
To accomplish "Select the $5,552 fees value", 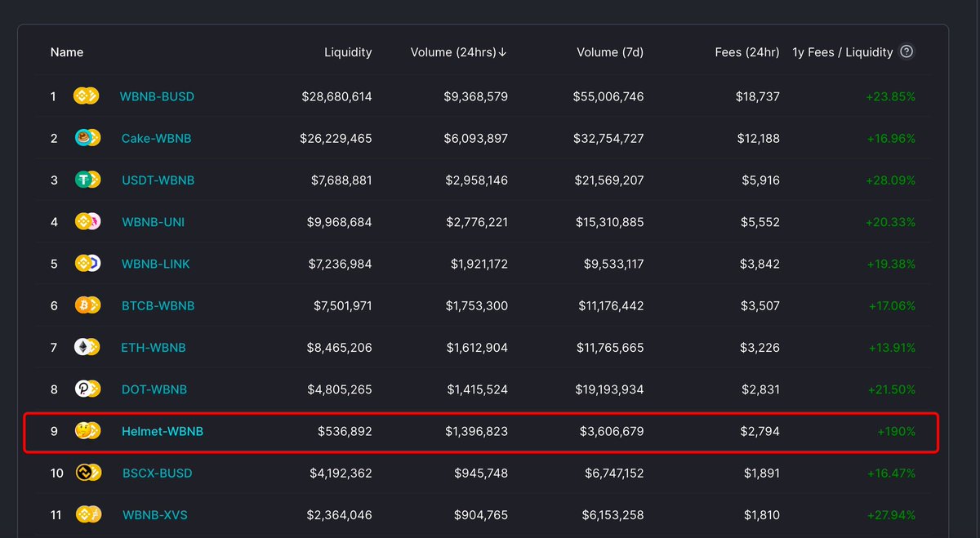I will coord(760,222).
